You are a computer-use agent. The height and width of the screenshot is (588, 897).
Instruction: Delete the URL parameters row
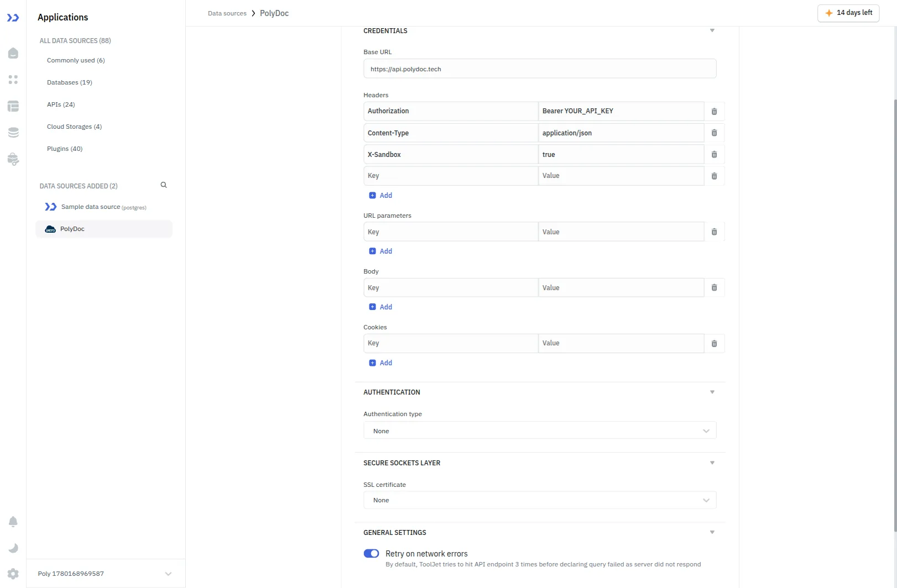(714, 232)
